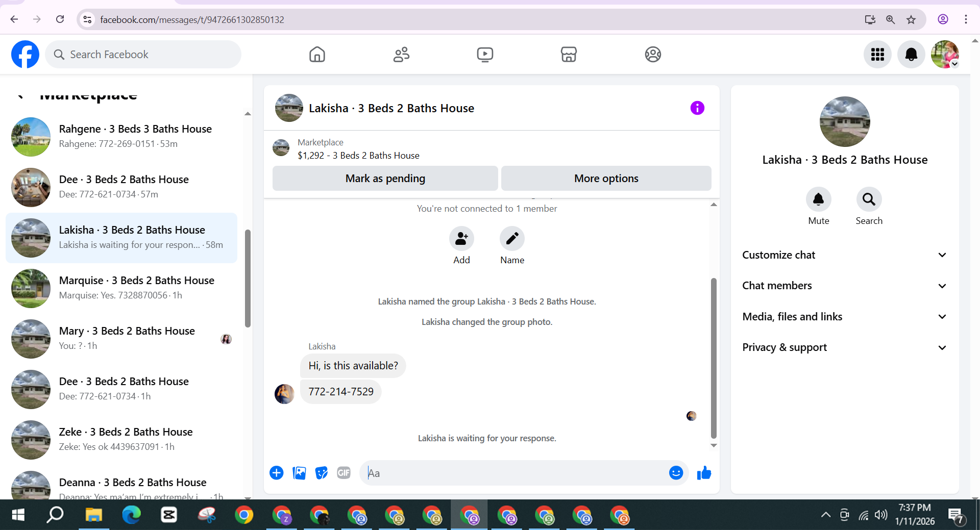Click Mark as pending button
Viewport: 980px width, 530px height.
coord(385,179)
